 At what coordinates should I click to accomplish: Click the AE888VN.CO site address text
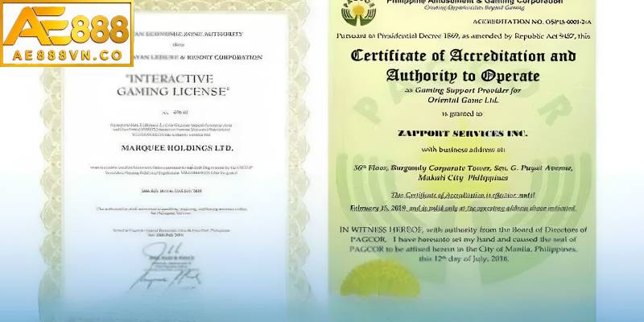coord(68,56)
